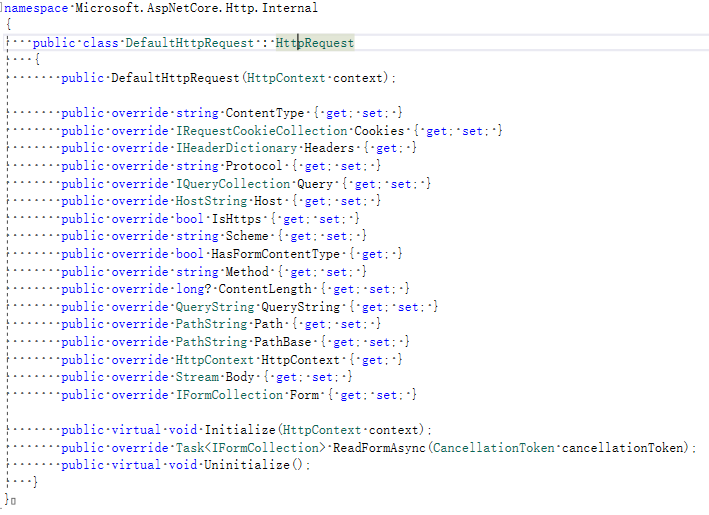Screen dimensions: 709x515
Task: Click the Scheme property name
Action: coord(247,236)
